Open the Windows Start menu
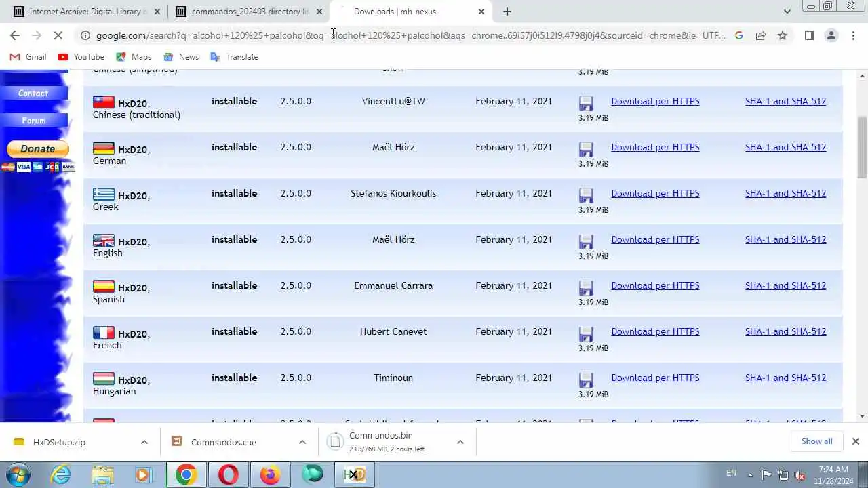The height and width of the screenshot is (488, 868). point(18,474)
